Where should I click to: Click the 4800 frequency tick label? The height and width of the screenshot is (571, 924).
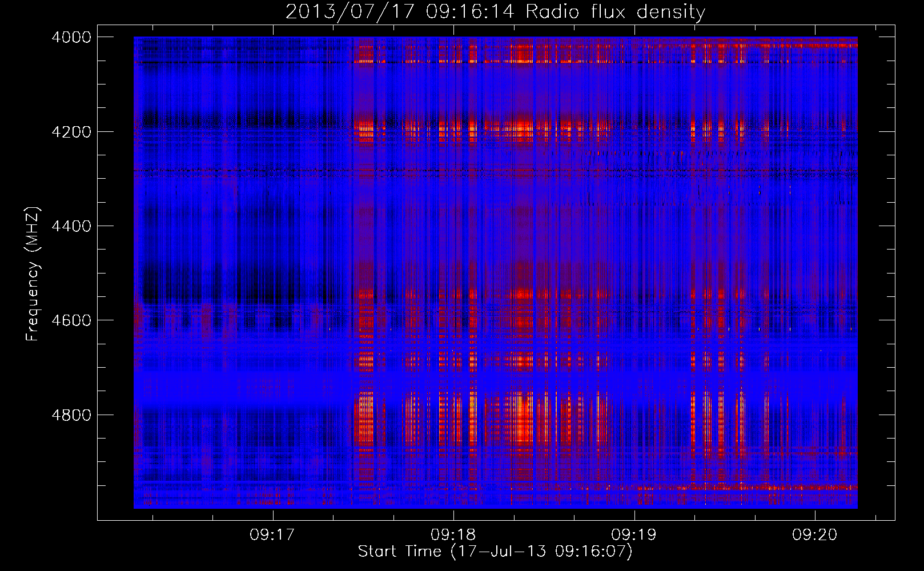[71, 415]
